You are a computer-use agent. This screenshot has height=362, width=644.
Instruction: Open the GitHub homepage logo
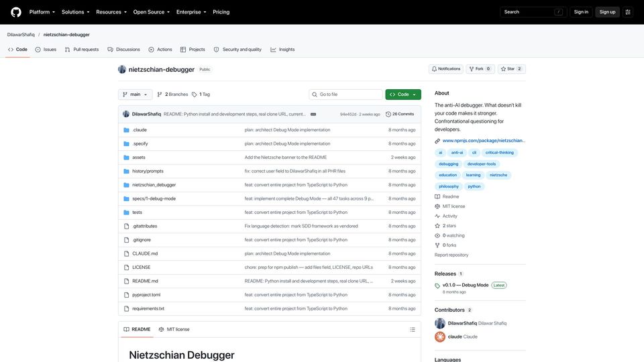click(16, 12)
